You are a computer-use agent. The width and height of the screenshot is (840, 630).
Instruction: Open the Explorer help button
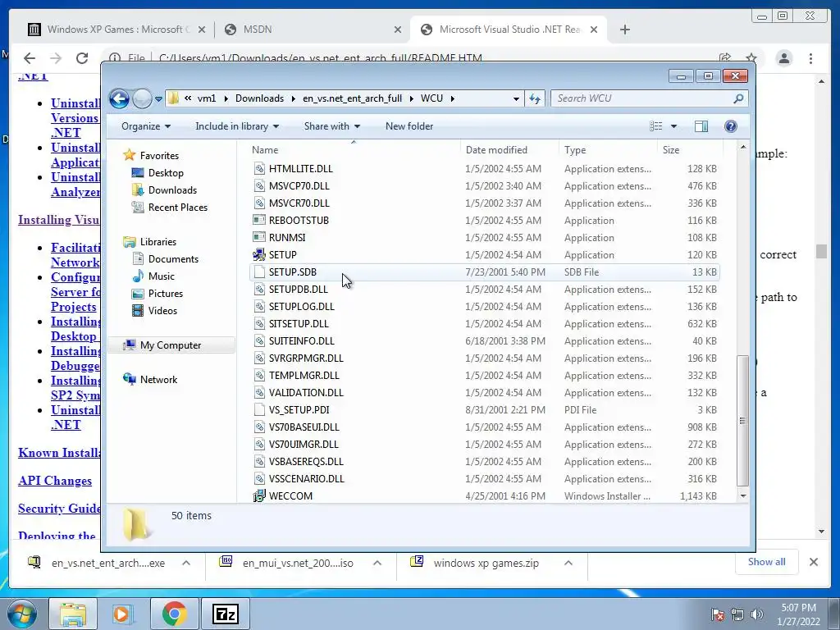(730, 126)
